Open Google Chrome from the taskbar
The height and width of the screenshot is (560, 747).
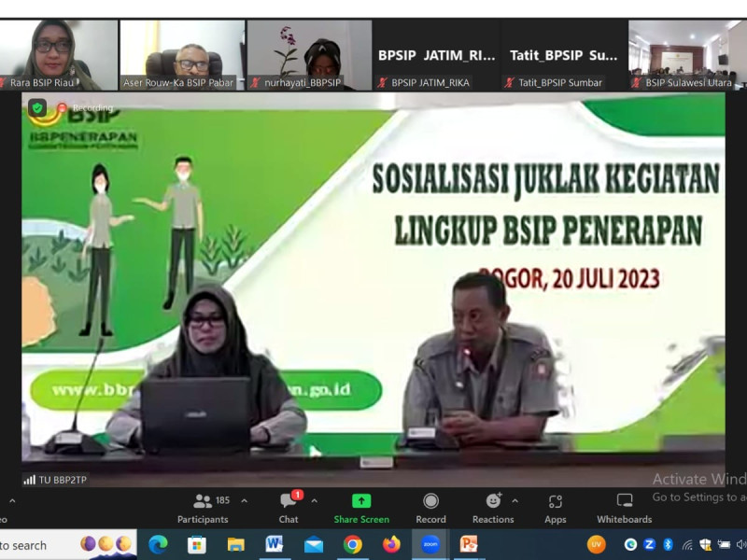(x=352, y=544)
